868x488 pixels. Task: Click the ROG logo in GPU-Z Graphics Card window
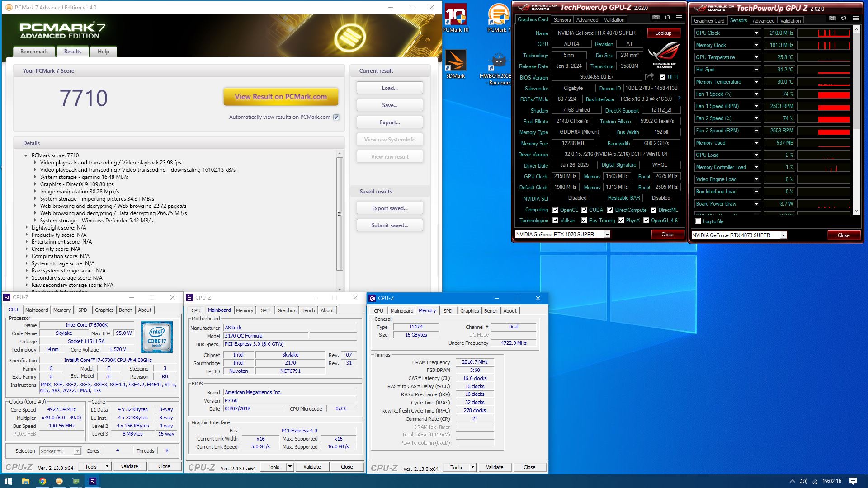pyautogui.click(x=664, y=54)
